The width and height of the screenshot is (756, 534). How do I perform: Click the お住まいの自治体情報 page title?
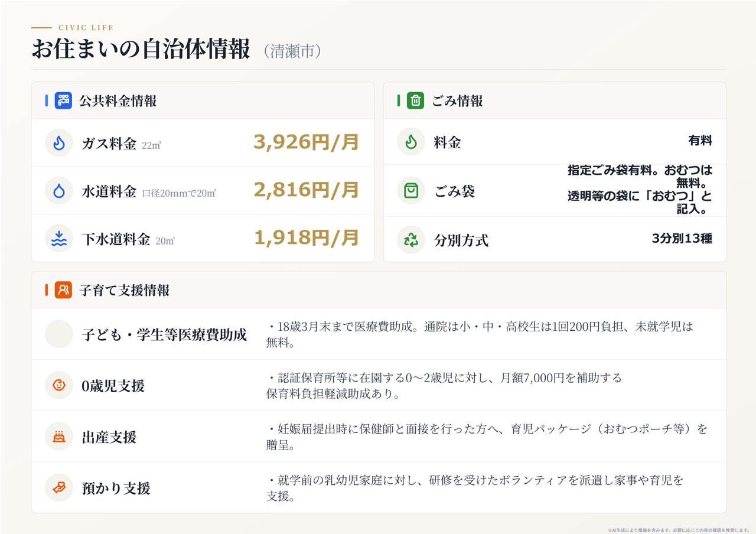click(141, 49)
